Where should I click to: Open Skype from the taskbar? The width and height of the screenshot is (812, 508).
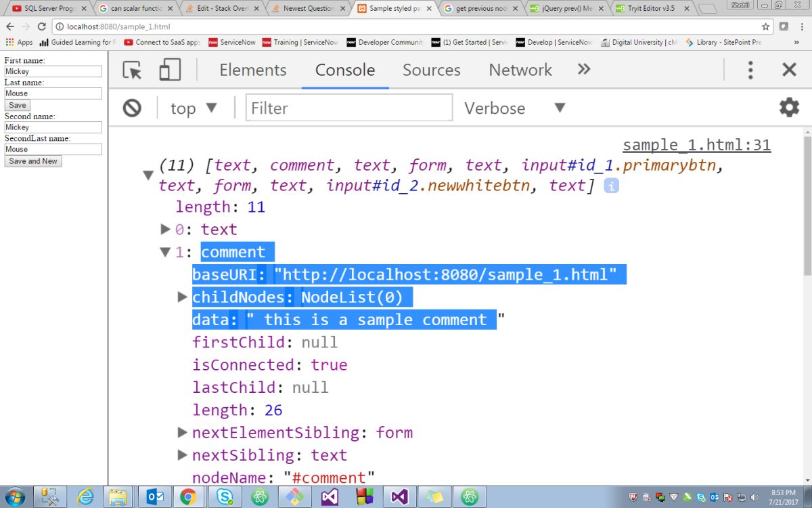(x=225, y=496)
